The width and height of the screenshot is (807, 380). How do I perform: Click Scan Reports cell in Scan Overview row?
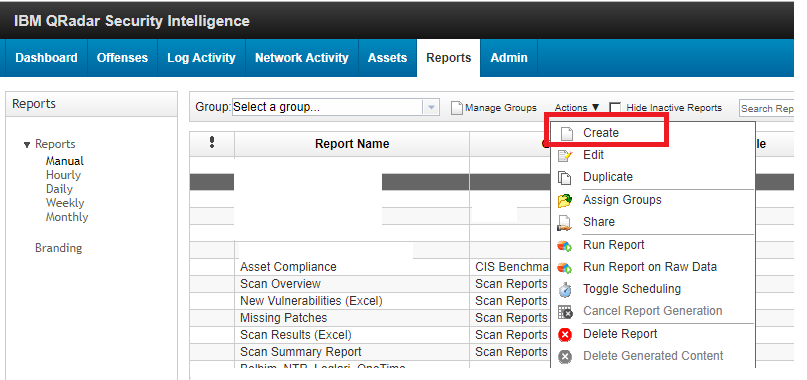tap(511, 284)
